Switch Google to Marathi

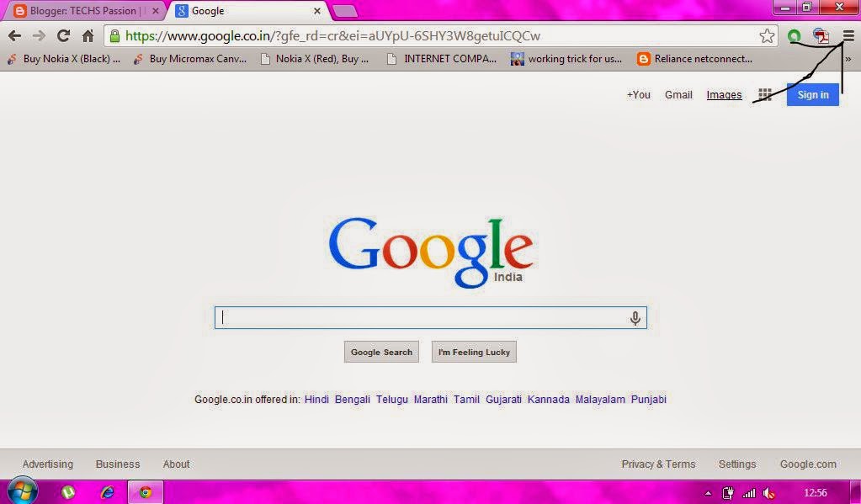(431, 399)
